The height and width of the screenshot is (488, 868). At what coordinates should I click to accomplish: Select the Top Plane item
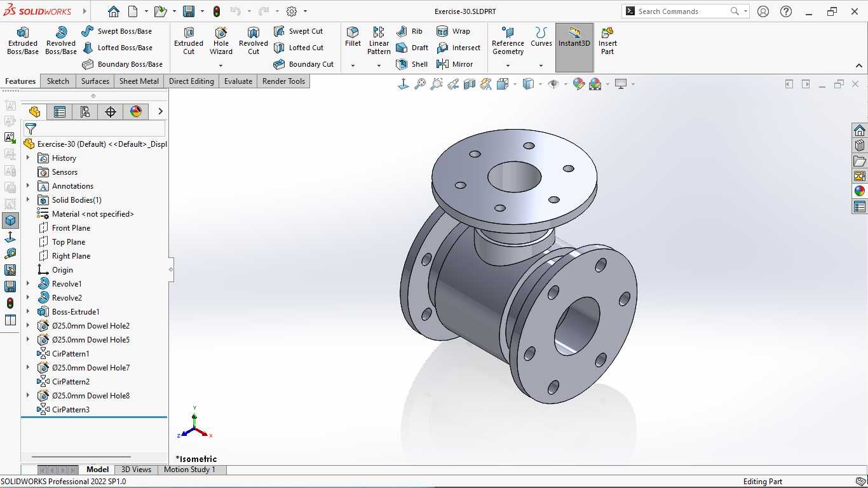point(62,242)
